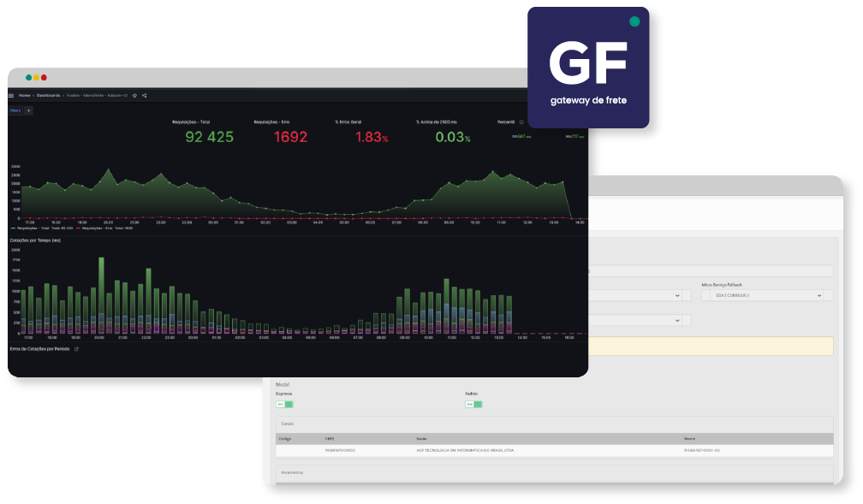The width and height of the screenshot is (863, 504).
Task: Click the Modal section label
Action: pos(283,384)
